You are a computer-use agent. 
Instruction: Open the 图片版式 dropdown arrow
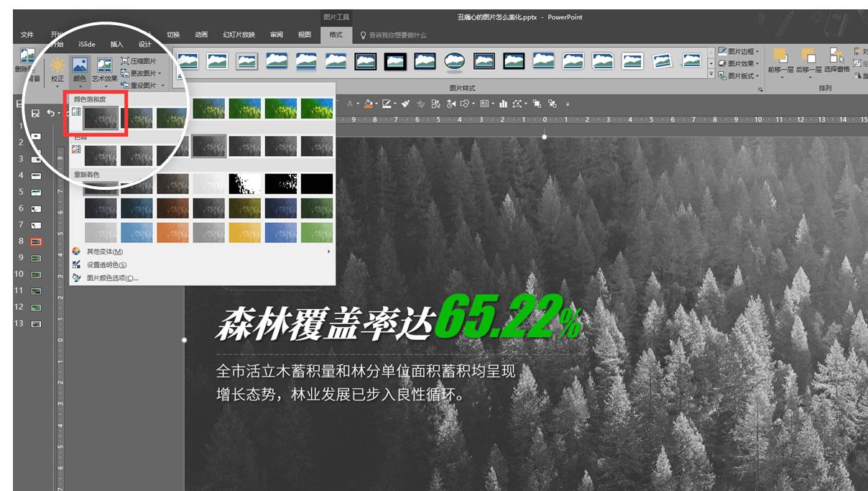757,75
